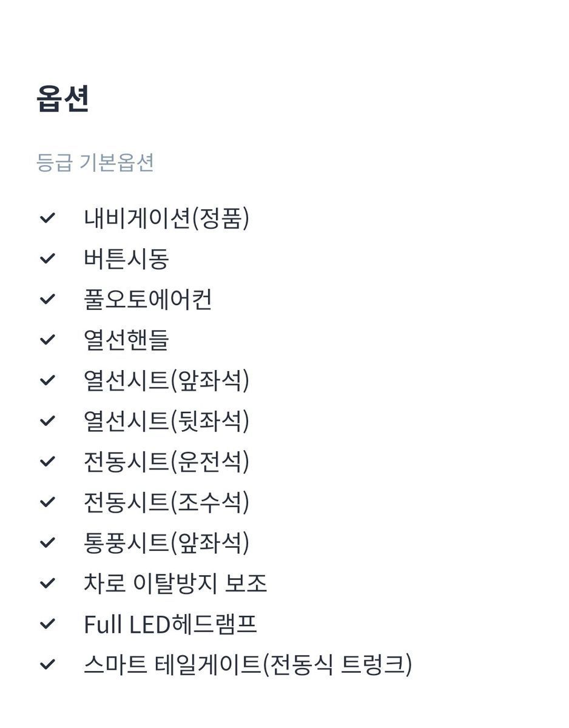569x728 pixels.
Task: Click the Full LED헤드램프 option text
Action: point(170,624)
